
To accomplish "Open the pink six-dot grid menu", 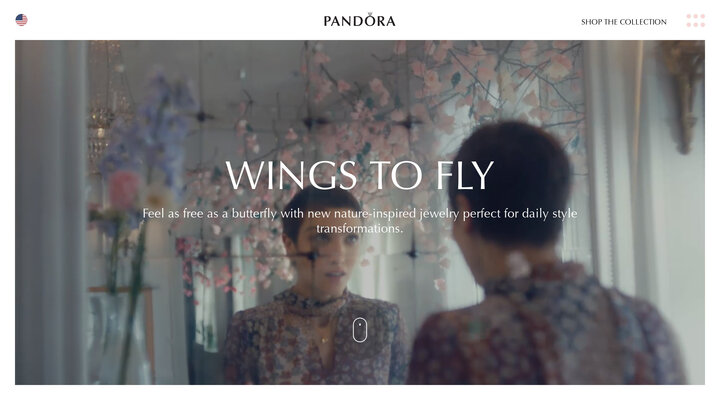I will tap(695, 21).
